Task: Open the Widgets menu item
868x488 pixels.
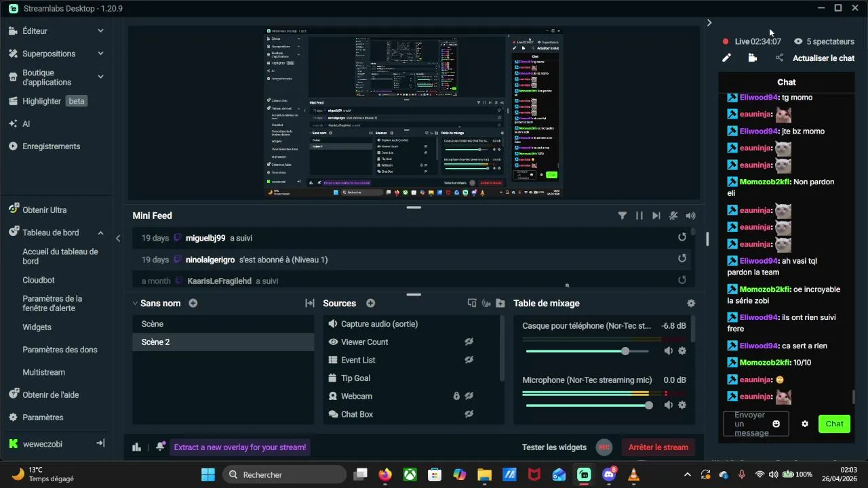Action: point(37,327)
